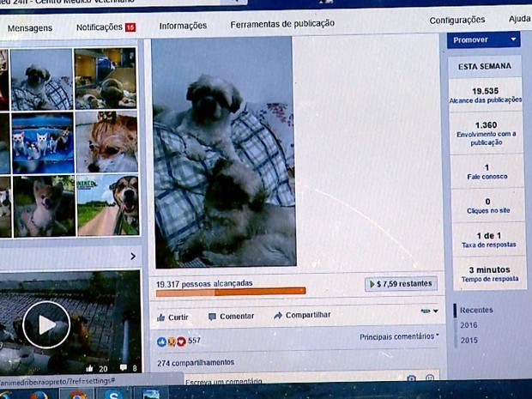Expand the Promover dropdown button

512,39
